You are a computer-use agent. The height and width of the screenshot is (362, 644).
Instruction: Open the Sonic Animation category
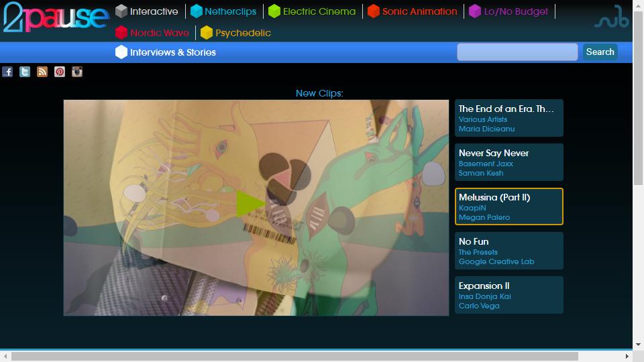(419, 11)
